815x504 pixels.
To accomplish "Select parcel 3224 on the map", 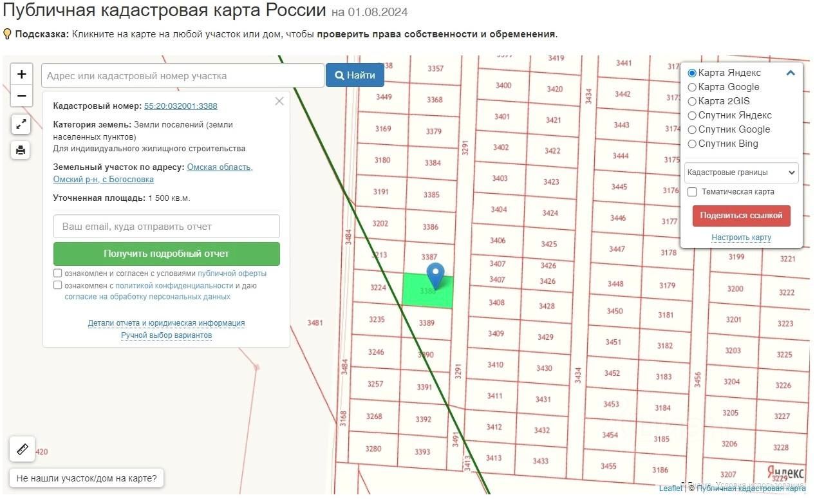I will pos(378,288).
